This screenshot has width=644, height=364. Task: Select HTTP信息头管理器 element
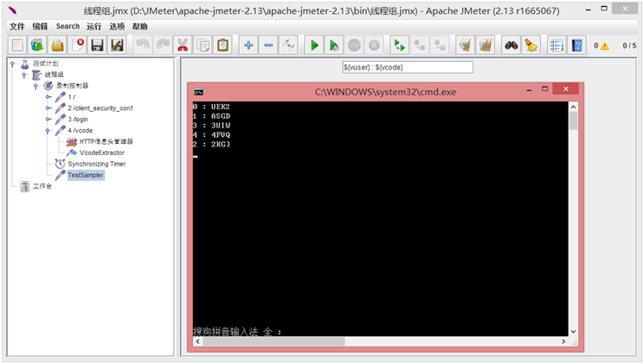106,141
